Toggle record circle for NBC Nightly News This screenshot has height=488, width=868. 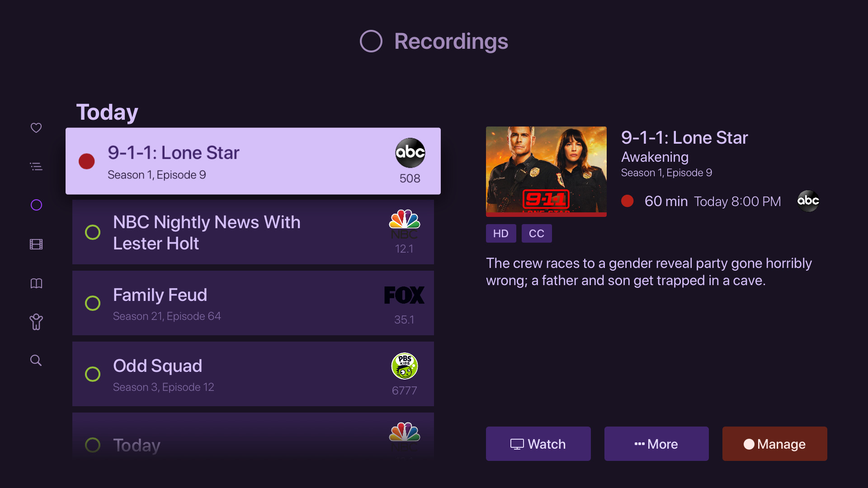pos(93,232)
